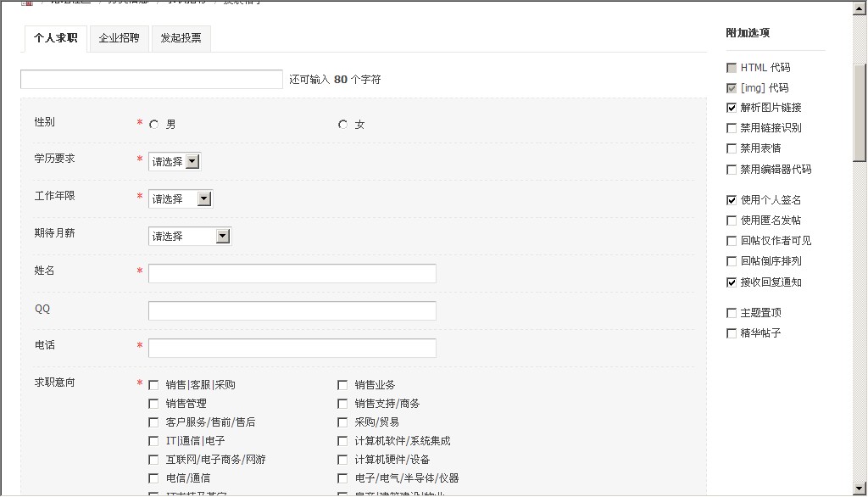This screenshot has height=497, width=868.
Task: Enable the 主题置顶 checkbox
Action: tap(732, 313)
